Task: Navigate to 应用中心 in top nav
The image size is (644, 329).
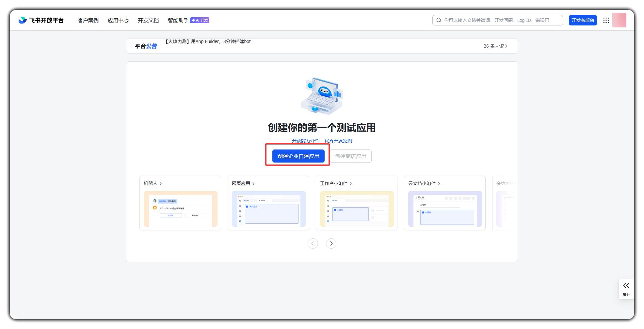Action: (118, 20)
